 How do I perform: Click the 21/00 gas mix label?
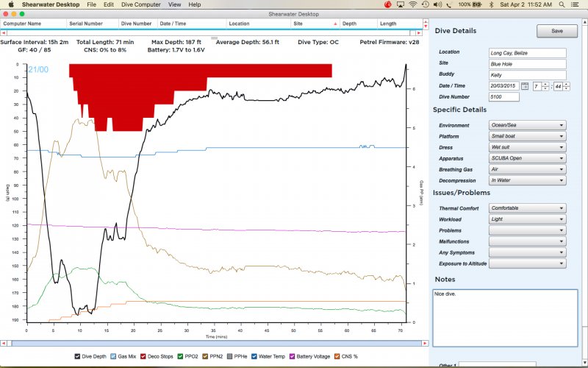point(38,69)
